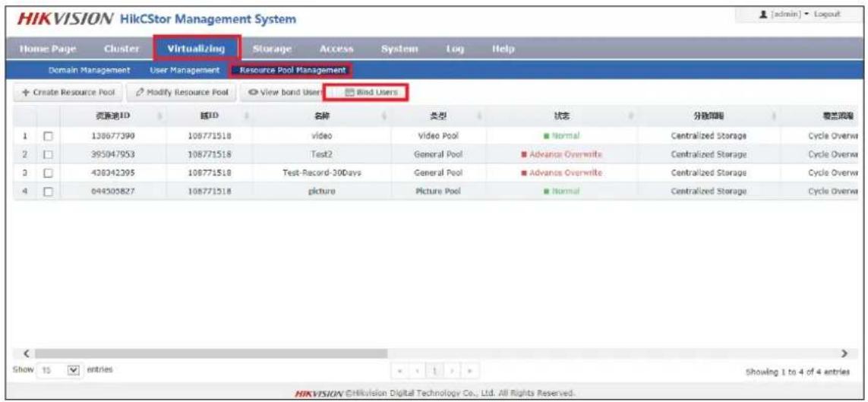This screenshot has height=402, width=868.
Task: Open the Access tab
Action: (x=336, y=49)
